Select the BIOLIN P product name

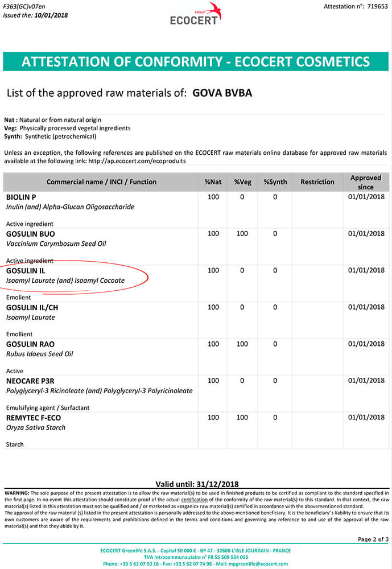(x=21, y=197)
